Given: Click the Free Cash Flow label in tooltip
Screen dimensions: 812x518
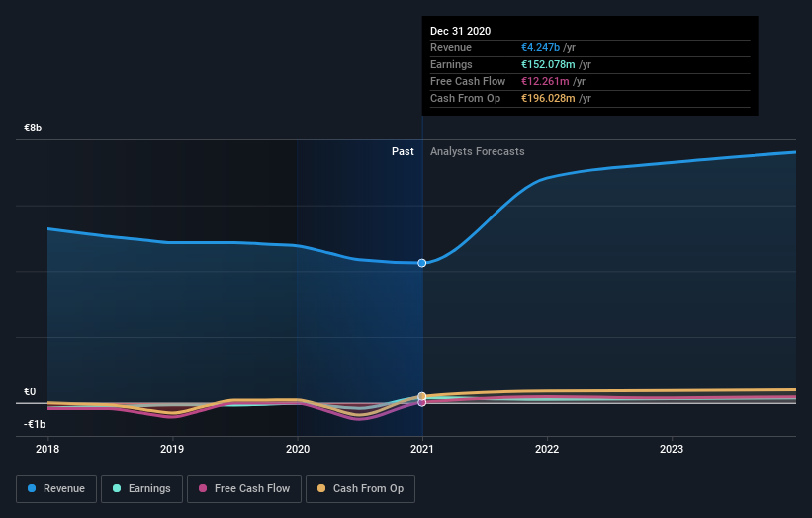Looking at the screenshot, I should click(468, 81).
